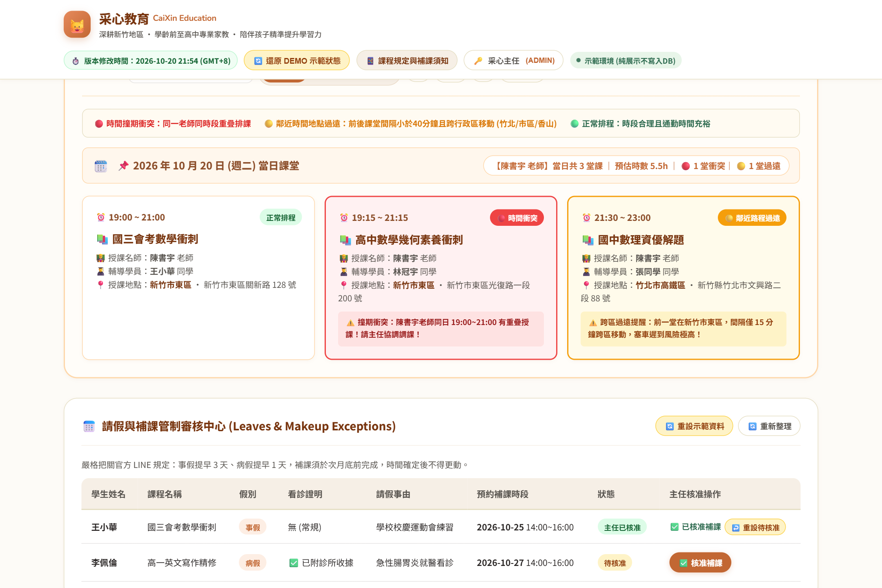882x588 pixels.
Task: Click the student icon beside 林冠宇 同學
Action: (344, 272)
